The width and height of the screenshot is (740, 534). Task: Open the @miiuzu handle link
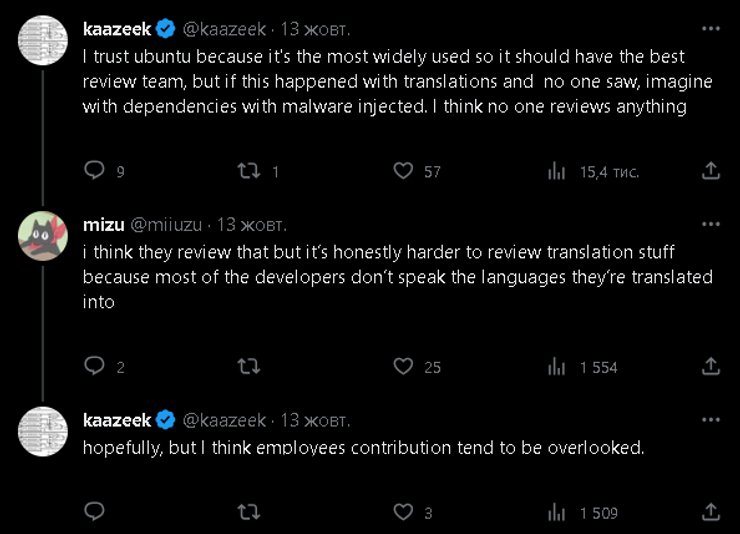click(167, 223)
